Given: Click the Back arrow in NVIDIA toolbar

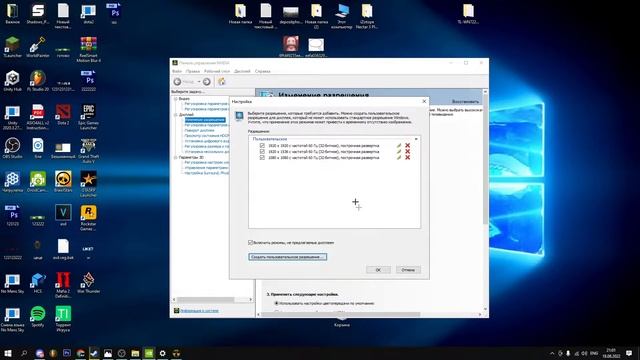Looking at the screenshot, I should pos(178,82).
